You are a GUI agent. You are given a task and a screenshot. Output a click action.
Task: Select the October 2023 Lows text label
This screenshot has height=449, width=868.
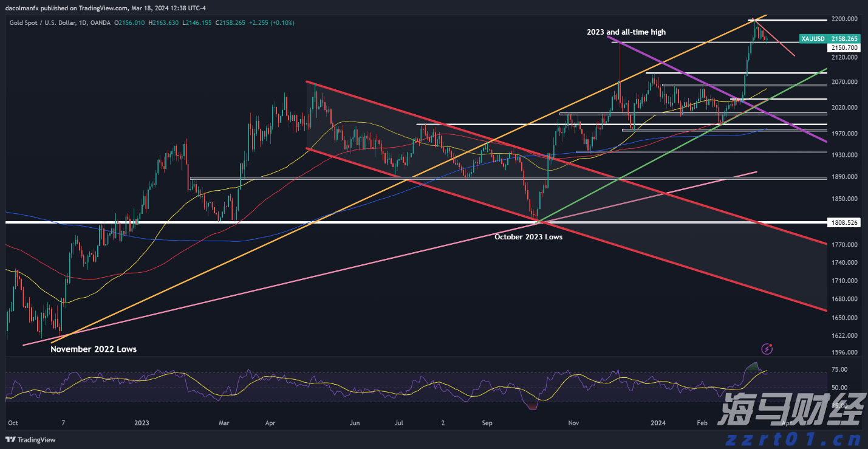528,237
